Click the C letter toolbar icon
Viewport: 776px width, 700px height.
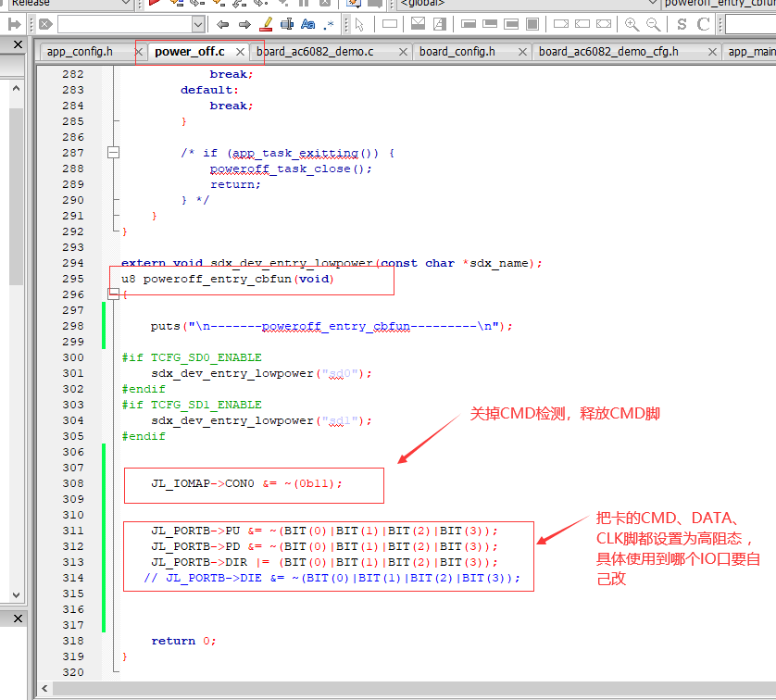(x=703, y=24)
